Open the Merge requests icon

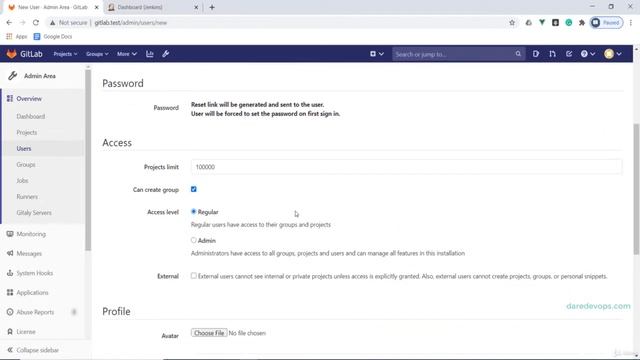(552, 54)
